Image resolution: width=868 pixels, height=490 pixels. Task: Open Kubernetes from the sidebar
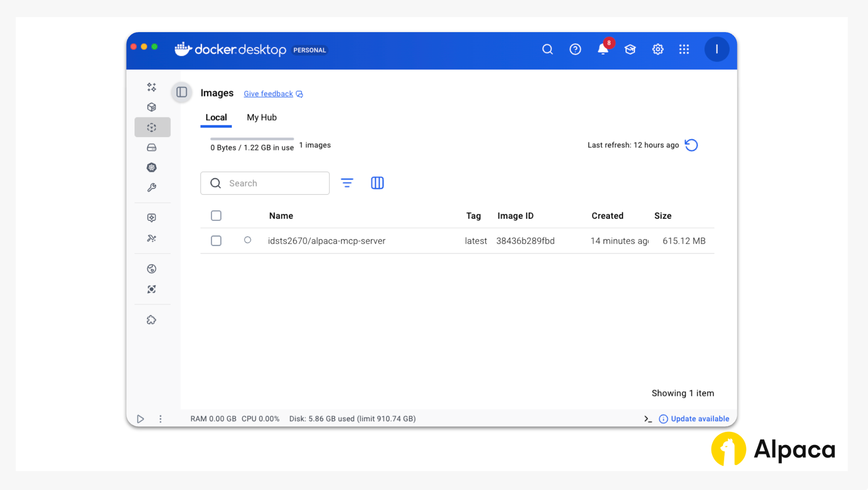(152, 167)
